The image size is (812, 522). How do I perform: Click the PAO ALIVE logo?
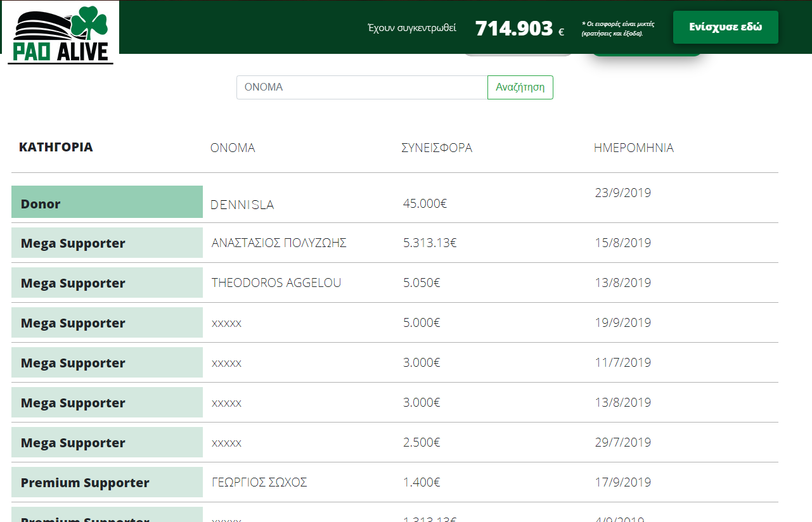click(60, 32)
